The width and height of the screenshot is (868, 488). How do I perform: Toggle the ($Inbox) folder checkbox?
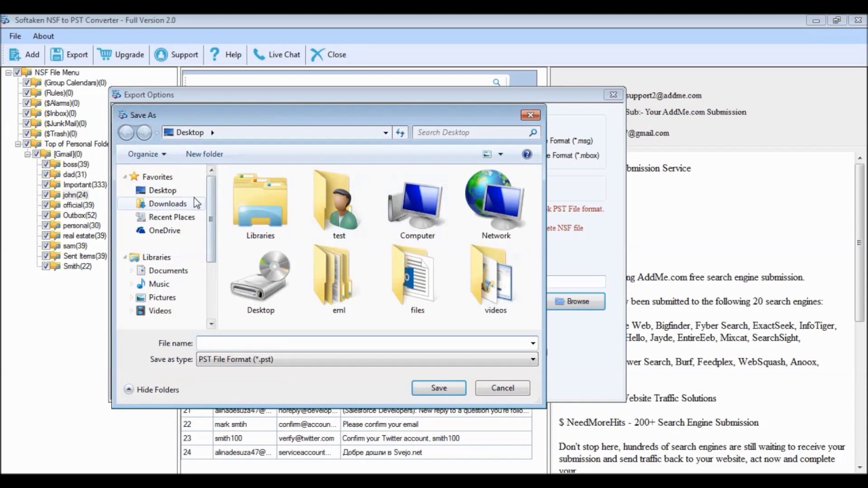click(x=27, y=113)
